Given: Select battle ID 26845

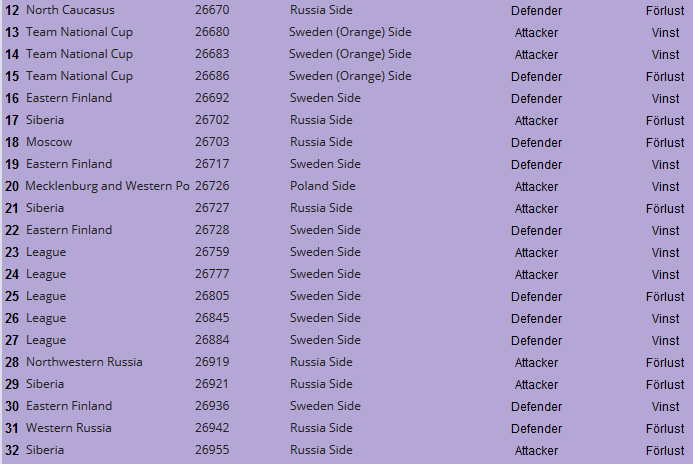Looking at the screenshot, I should pyautogui.click(x=212, y=318).
